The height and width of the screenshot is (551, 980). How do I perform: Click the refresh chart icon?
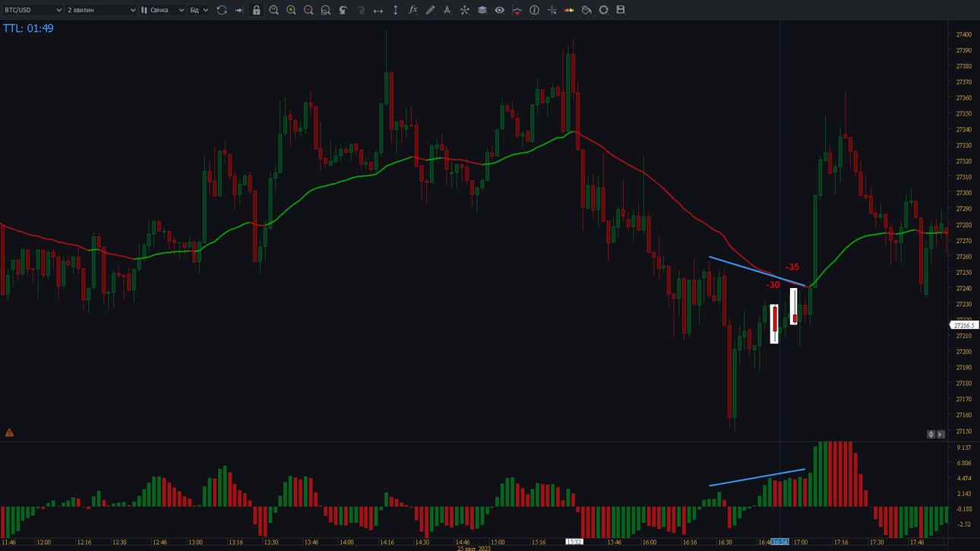coord(222,10)
